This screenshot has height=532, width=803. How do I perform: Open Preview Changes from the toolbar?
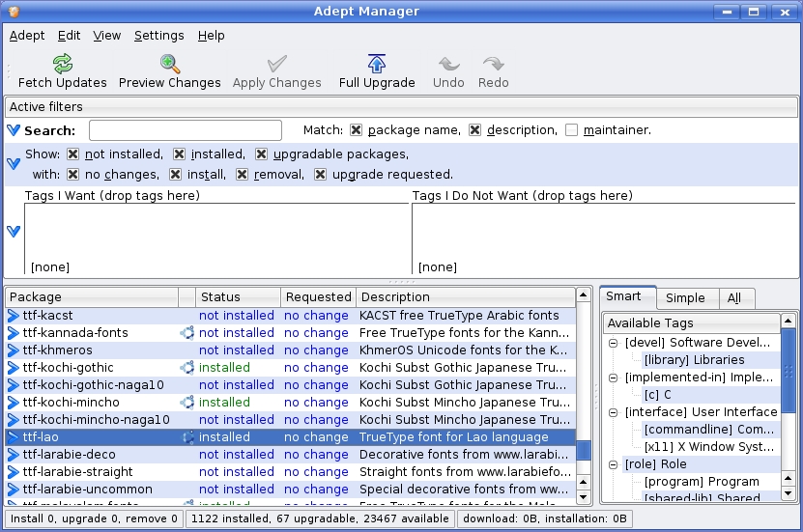[170, 65]
